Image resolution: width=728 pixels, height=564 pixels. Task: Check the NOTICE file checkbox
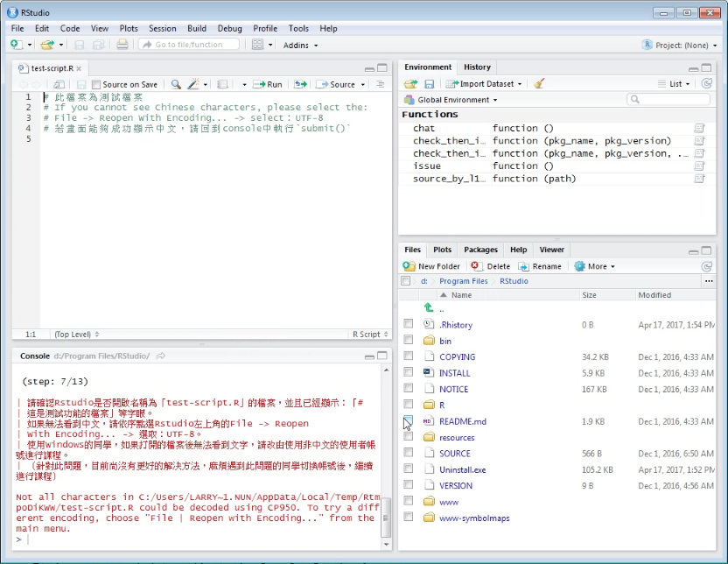(408, 388)
